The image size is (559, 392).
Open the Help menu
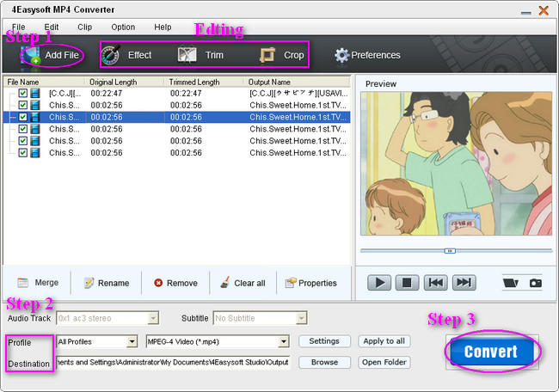click(163, 28)
